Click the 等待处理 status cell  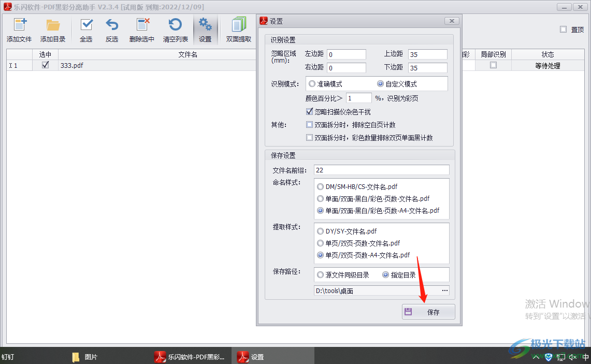click(x=547, y=66)
